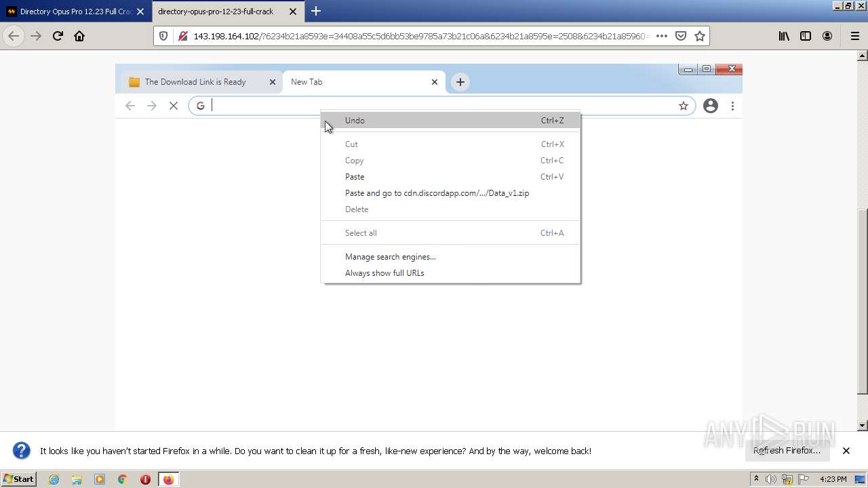Click the Refresh Firefox button
The width and height of the screenshot is (868, 488).
point(787,451)
